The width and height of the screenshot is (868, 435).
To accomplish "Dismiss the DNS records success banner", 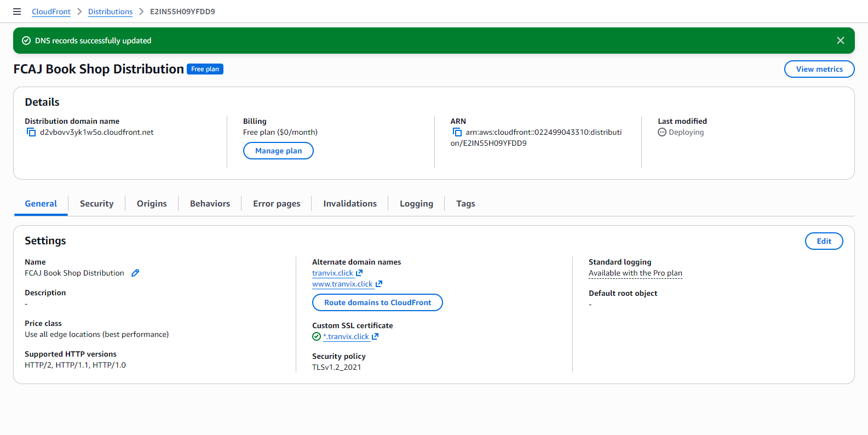I will pos(841,41).
